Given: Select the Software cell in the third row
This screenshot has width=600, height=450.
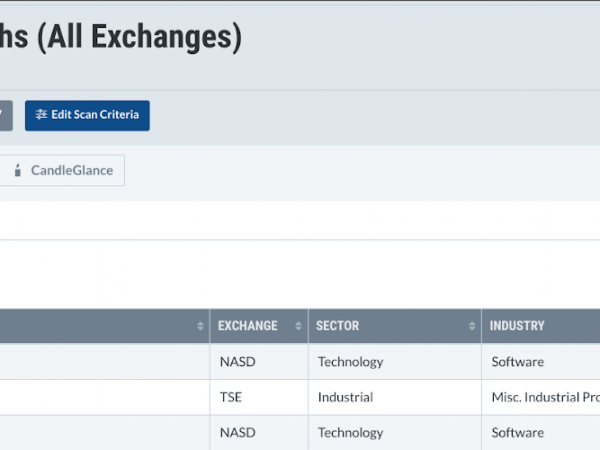Looking at the screenshot, I should pyautogui.click(x=541, y=433).
